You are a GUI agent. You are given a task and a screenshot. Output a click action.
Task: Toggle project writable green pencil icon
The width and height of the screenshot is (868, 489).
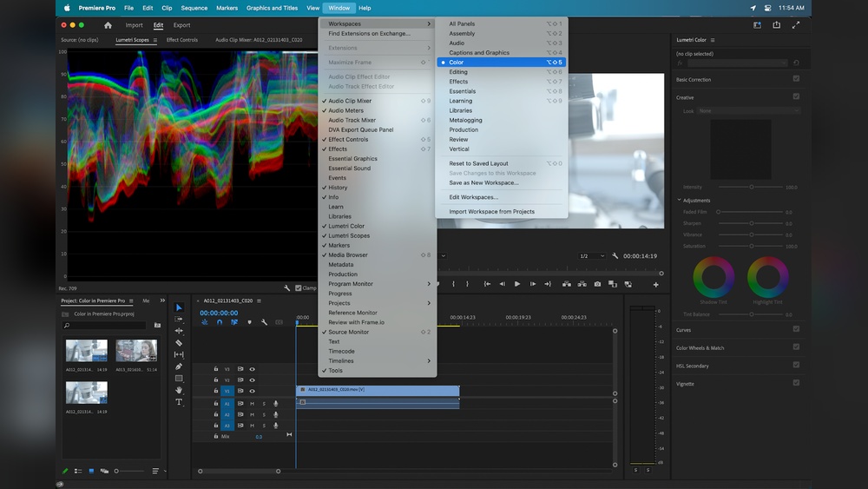pos(65,472)
